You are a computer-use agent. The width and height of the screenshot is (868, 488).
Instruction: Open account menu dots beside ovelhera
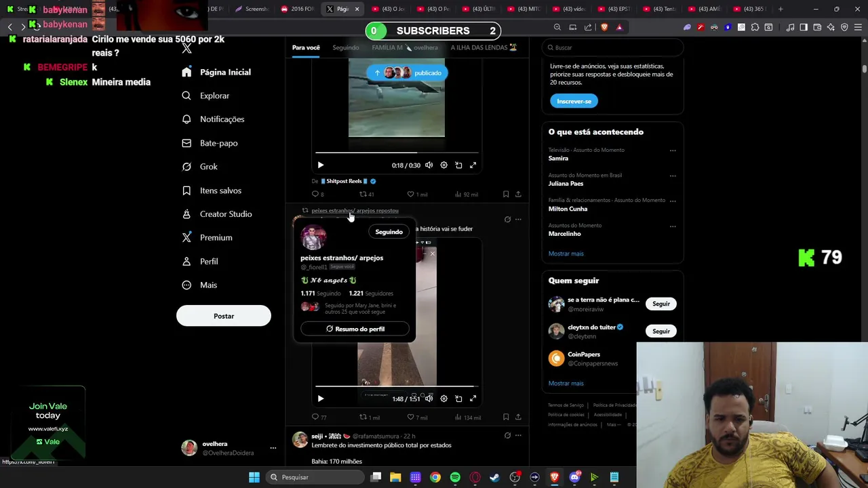pos(273,448)
